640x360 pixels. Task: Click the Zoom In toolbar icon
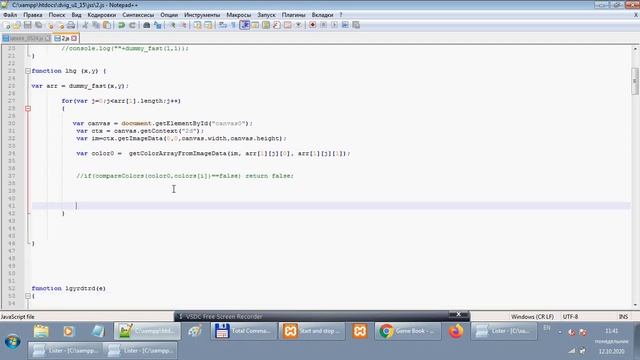click(x=172, y=25)
